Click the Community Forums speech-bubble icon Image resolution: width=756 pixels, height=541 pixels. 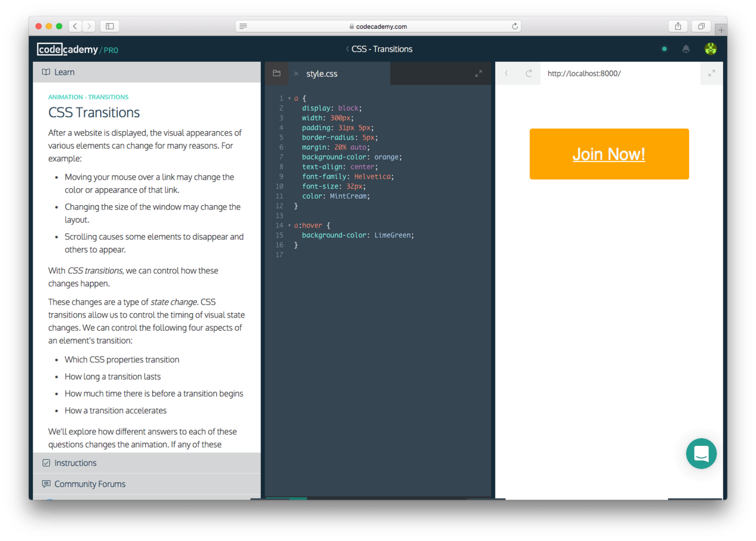coord(45,483)
